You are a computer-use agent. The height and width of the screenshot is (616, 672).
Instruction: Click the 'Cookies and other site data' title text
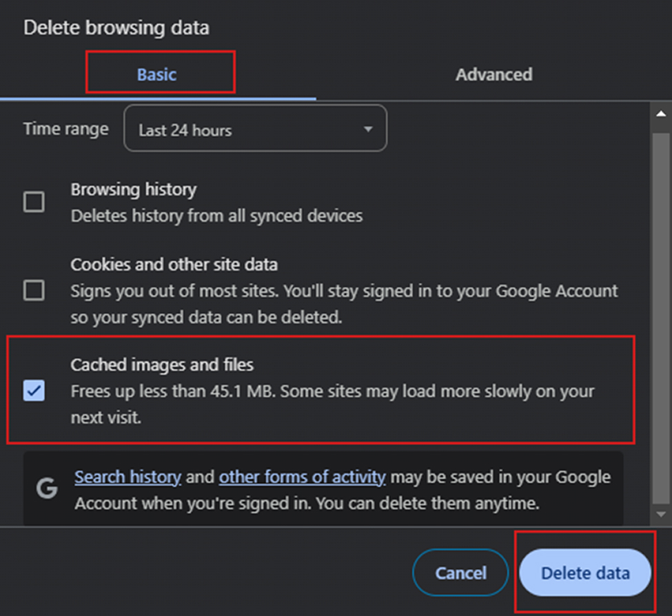tap(174, 265)
